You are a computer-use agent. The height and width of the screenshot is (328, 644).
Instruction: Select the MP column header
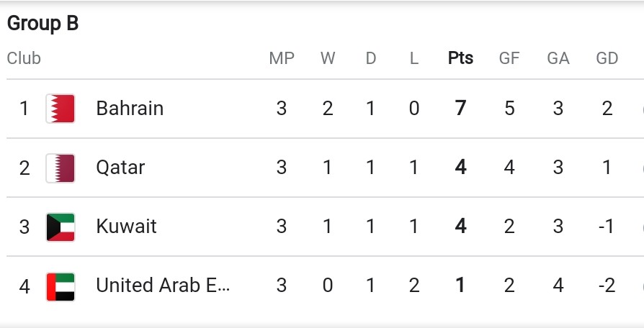pos(282,58)
